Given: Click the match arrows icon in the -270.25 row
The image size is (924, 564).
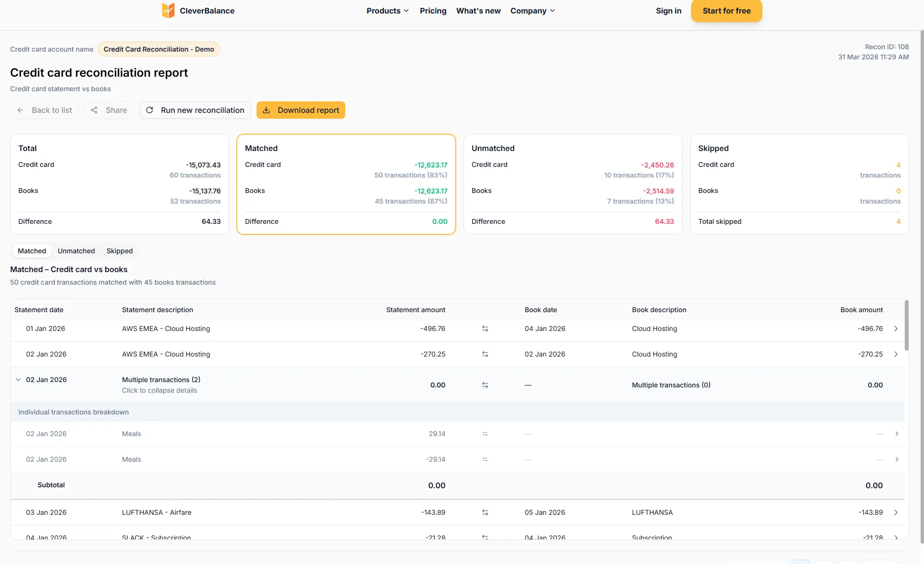Looking at the screenshot, I should (x=485, y=354).
